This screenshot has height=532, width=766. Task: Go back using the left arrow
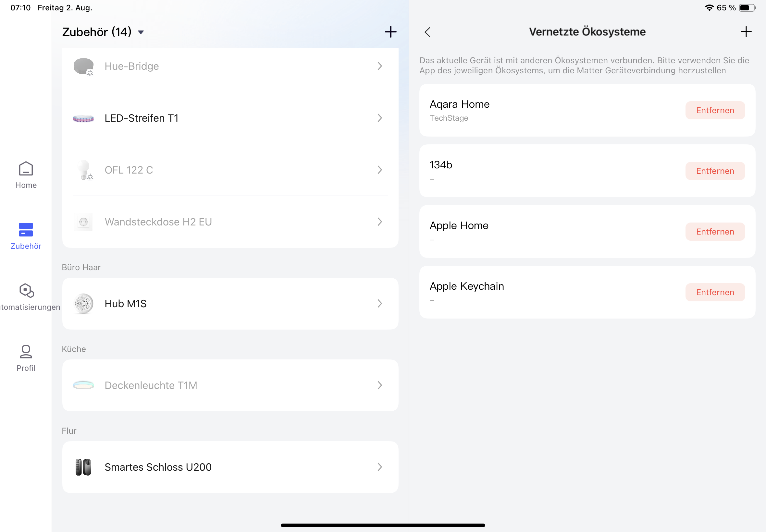427,32
